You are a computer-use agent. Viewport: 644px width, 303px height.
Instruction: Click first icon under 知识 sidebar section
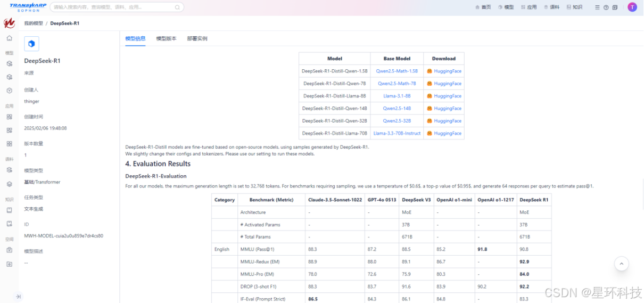click(9, 210)
